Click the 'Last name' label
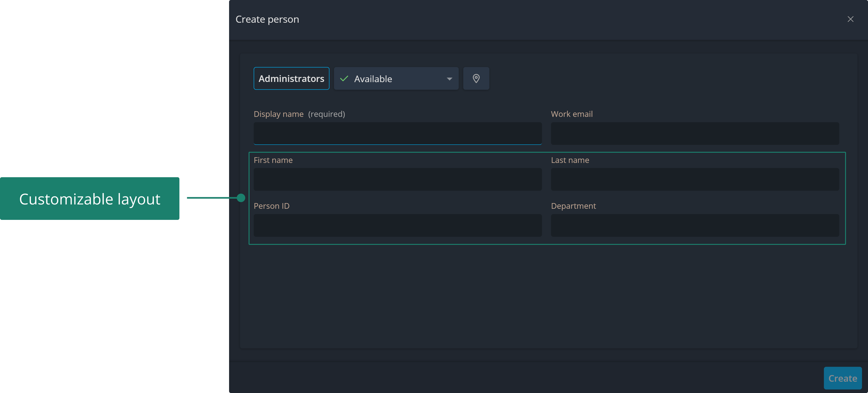868x393 pixels. [x=570, y=160]
